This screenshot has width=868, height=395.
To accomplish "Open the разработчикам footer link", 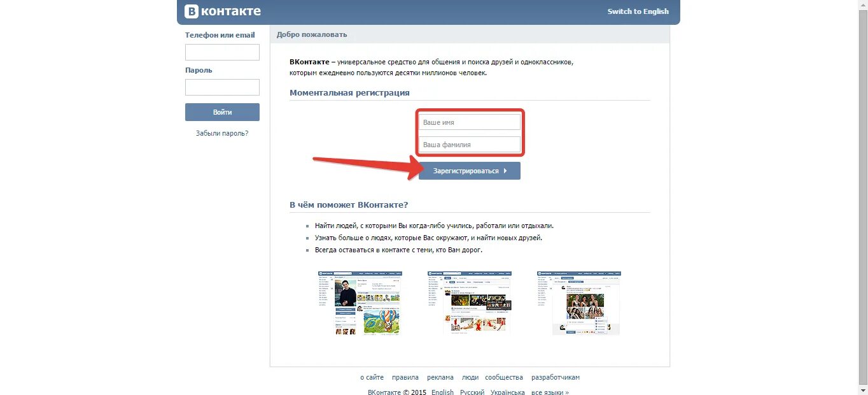I will [556, 377].
